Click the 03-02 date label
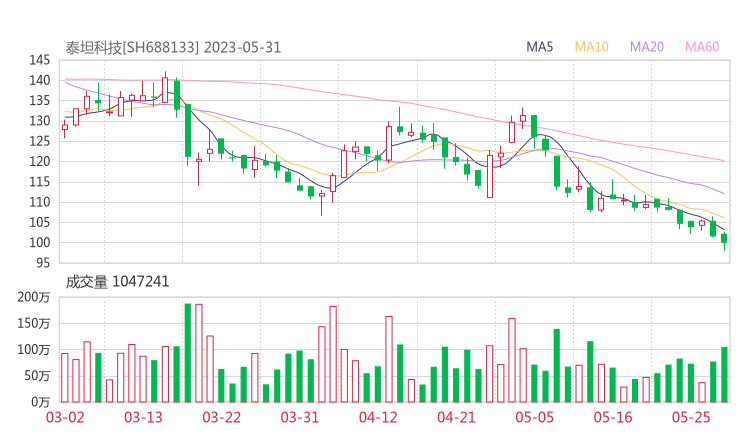740x440 pixels. [65, 417]
